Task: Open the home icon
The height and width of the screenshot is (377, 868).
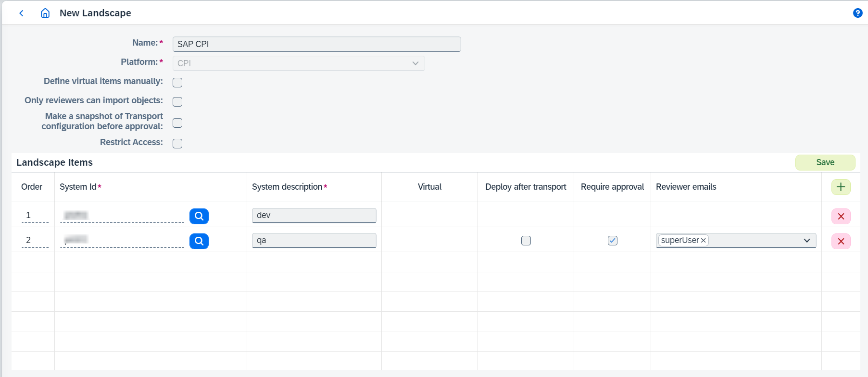Action: [x=45, y=13]
